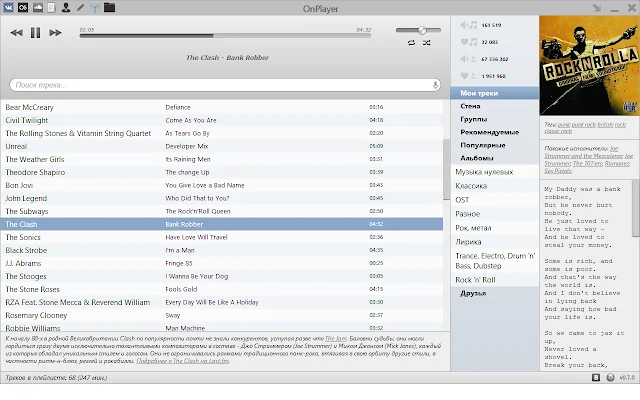Open the Last.fm 'Подробнее о The Clash' link
Screen dimensions: 640x400
pos(183,361)
